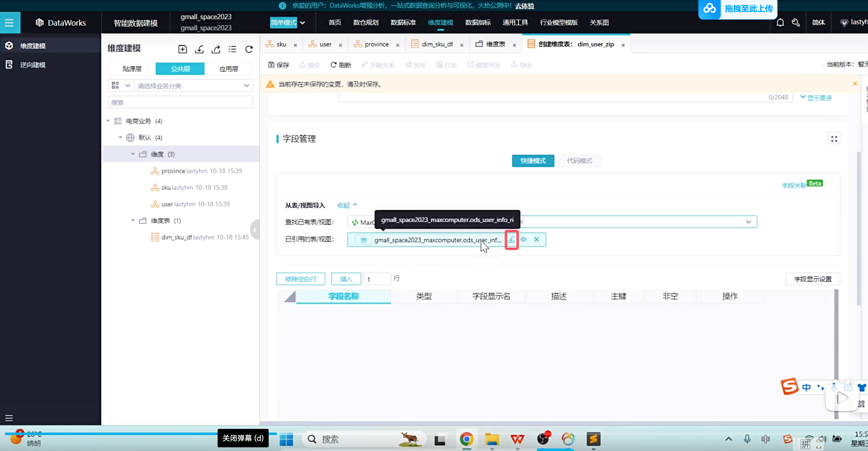Click the 搜索 input in the 维度建模 panel
This screenshot has width=868, height=451.
[x=180, y=102]
